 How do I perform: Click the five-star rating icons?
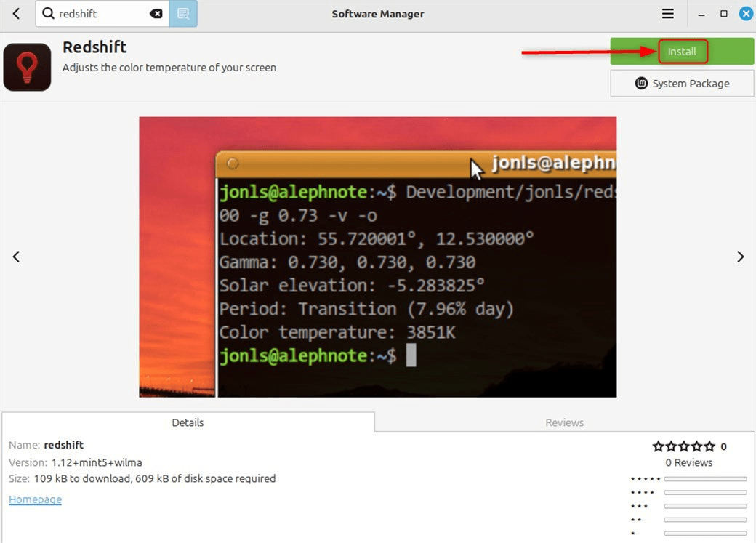[684, 446]
